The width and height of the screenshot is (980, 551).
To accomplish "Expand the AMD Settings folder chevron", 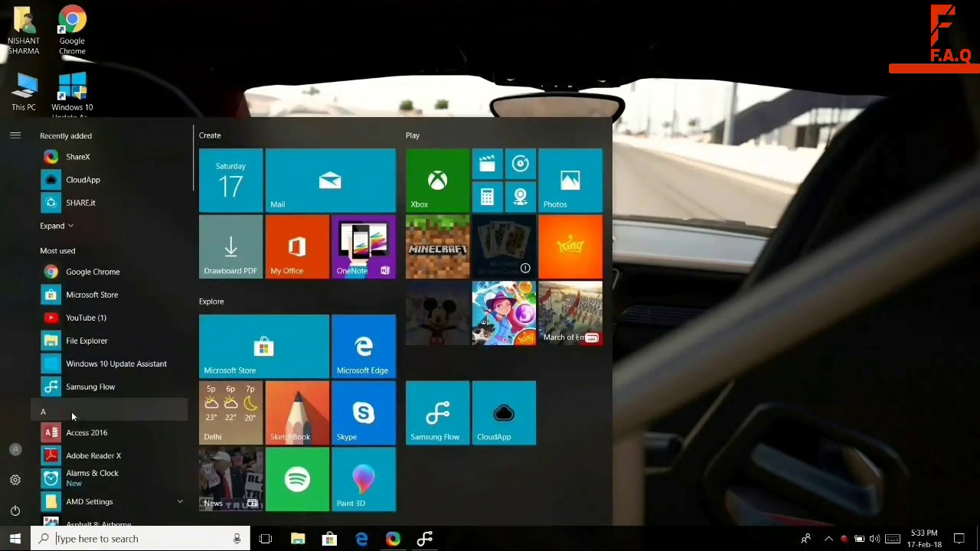I will pyautogui.click(x=180, y=501).
